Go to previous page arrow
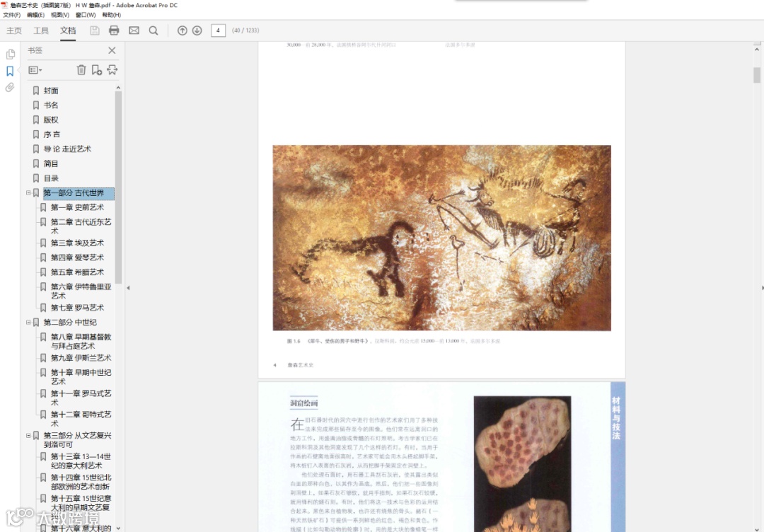Viewport: 764px width, 532px height. pos(183,30)
